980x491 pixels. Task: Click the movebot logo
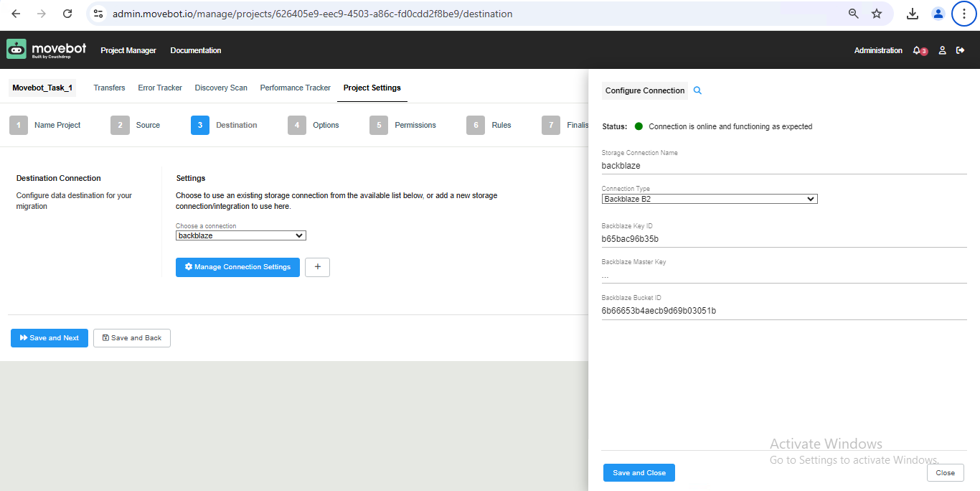(x=47, y=50)
